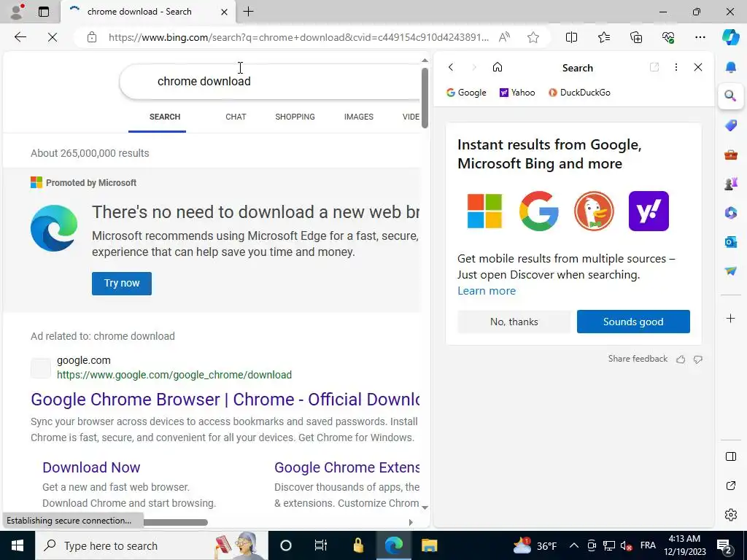
Task: Open Google Chrome Browser Official Download link
Action: [x=225, y=399]
